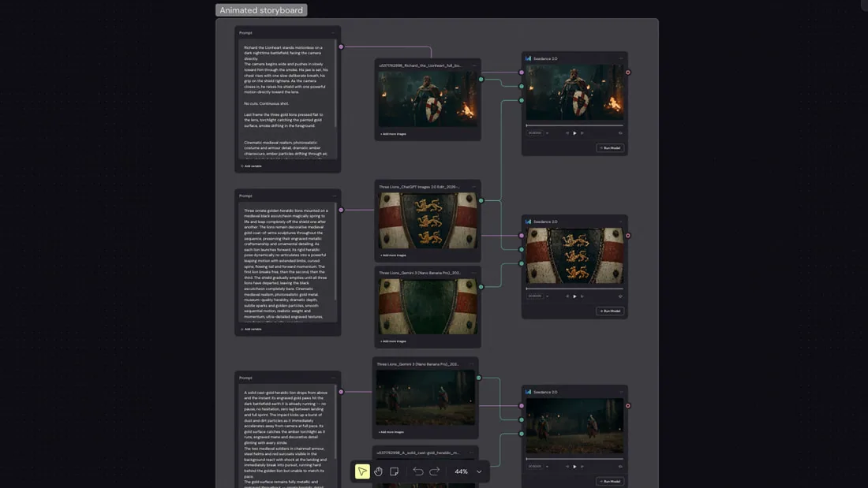Click the Richard Lionheart image node's green output connector
The width and height of the screenshot is (868, 488).
coord(481,80)
